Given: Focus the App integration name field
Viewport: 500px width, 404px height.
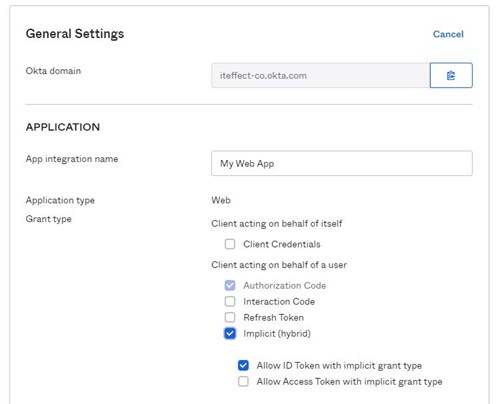Looking at the screenshot, I should 342,163.
